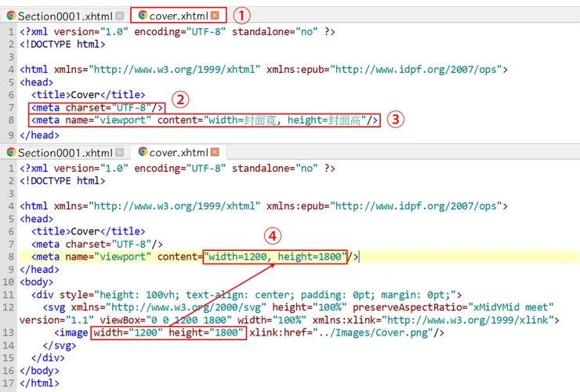Place cursor on <body> tag line
This screenshot has width=580, height=392.
click(x=37, y=282)
